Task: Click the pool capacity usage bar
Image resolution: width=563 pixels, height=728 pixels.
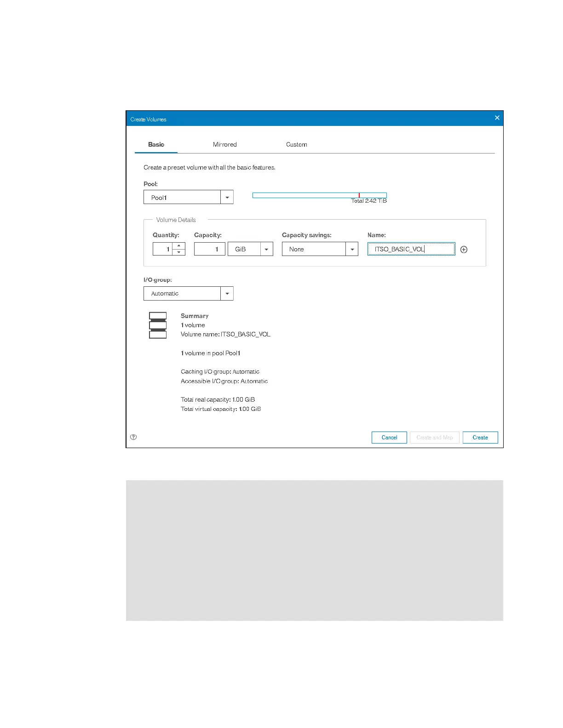Action: 320,195
